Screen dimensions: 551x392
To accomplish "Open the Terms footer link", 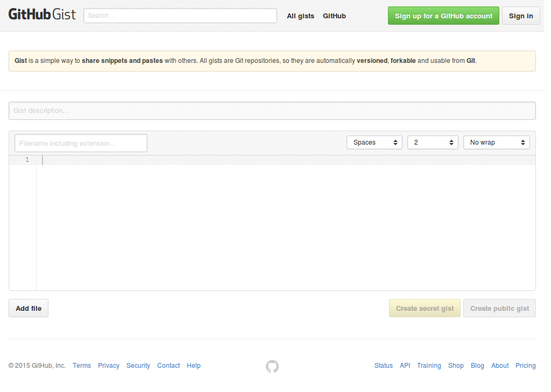I will pyautogui.click(x=82, y=365).
